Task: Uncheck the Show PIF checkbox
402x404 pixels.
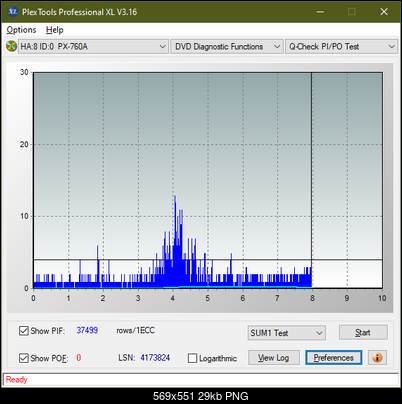Action: [x=24, y=331]
